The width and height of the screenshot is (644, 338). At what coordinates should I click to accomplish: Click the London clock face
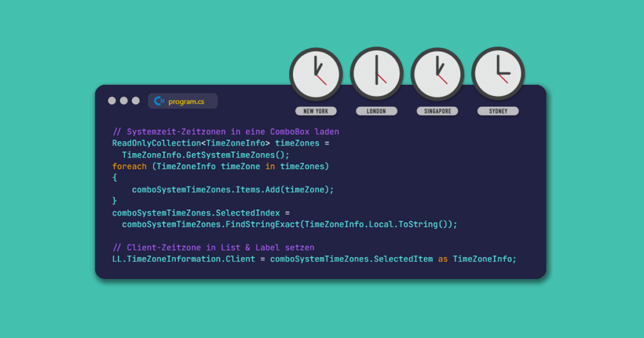pyautogui.click(x=376, y=74)
